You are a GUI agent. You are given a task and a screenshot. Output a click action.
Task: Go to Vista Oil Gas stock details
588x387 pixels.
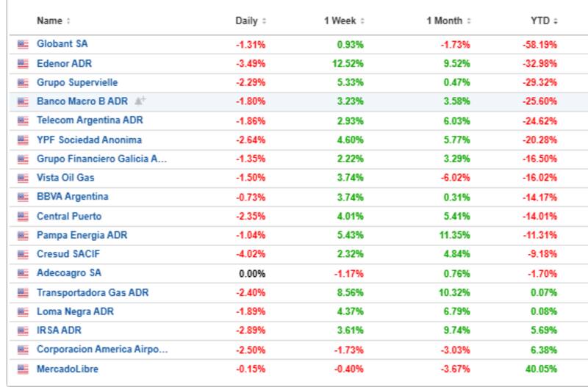point(65,178)
